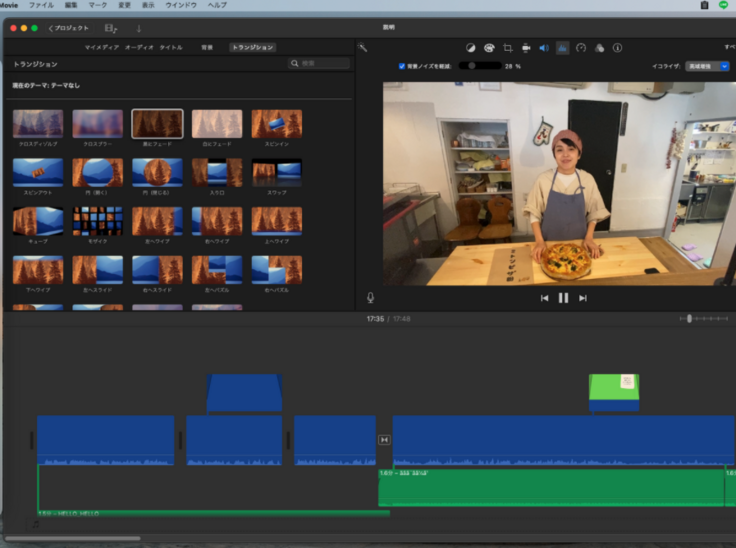This screenshot has height=548, width=736.
Task: Go back to プロジェクト list
Action: 69,28
